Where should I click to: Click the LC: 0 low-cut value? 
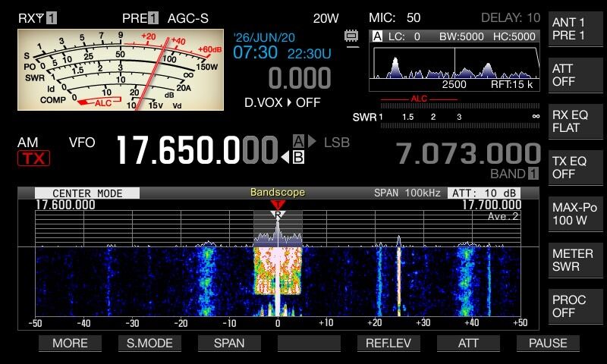404,36
